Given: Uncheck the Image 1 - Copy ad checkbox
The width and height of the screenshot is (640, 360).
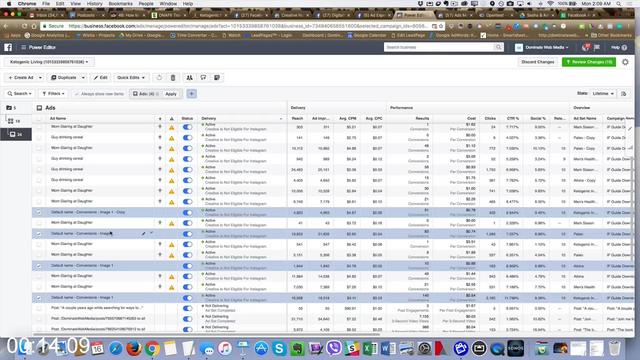Looking at the screenshot, I should pyautogui.click(x=39, y=213).
